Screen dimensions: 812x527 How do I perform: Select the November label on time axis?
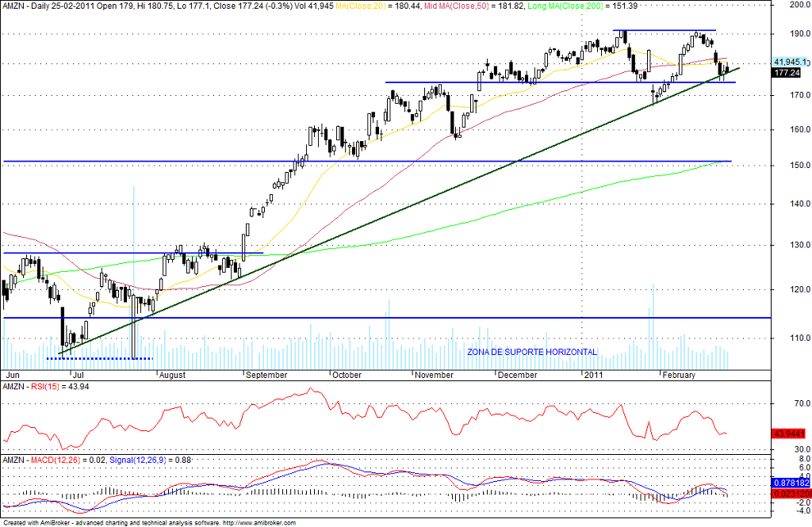pos(434,376)
